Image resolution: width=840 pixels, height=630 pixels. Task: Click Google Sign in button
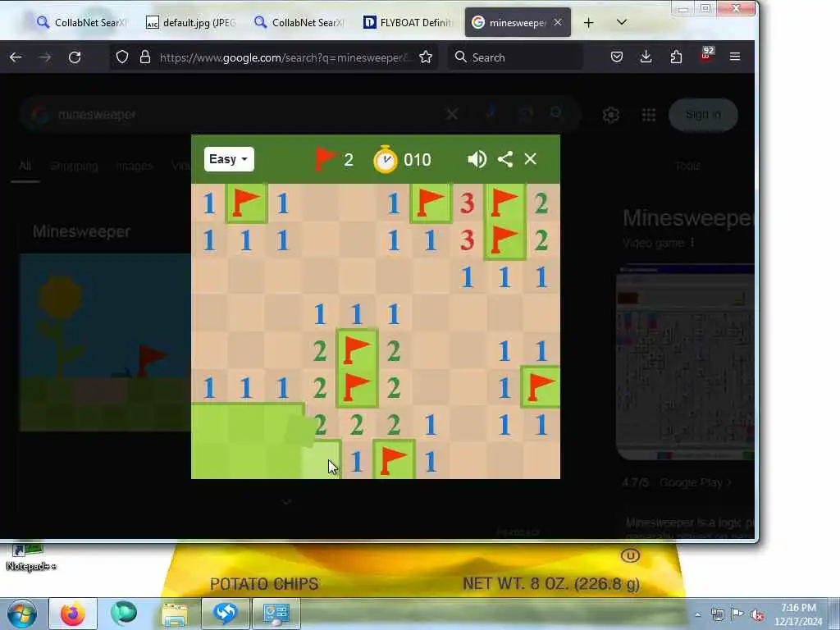703,115
